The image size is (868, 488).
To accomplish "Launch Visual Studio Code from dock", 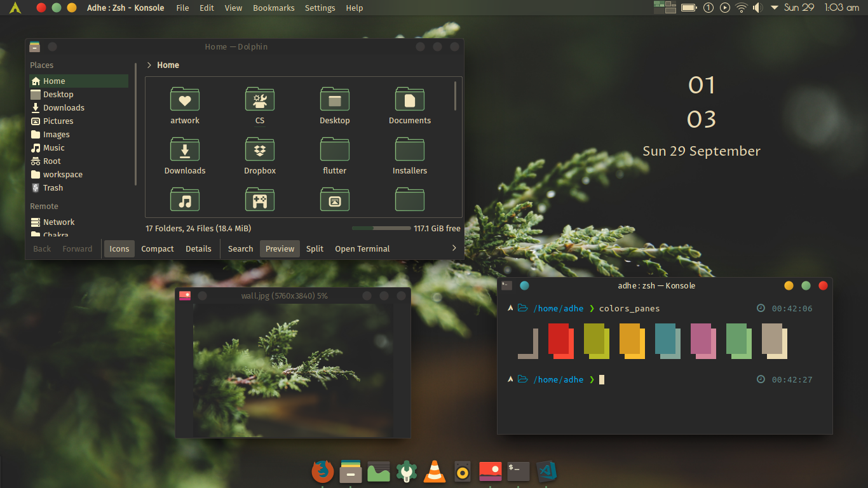I will (x=546, y=471).
